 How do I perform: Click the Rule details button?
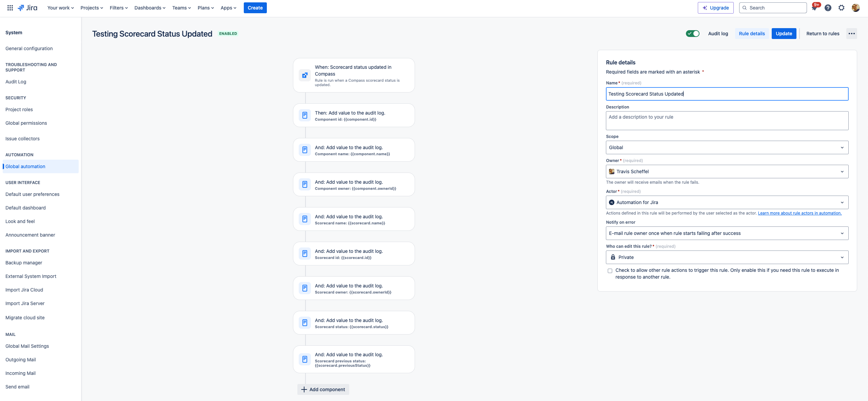(x=752, y=34)
